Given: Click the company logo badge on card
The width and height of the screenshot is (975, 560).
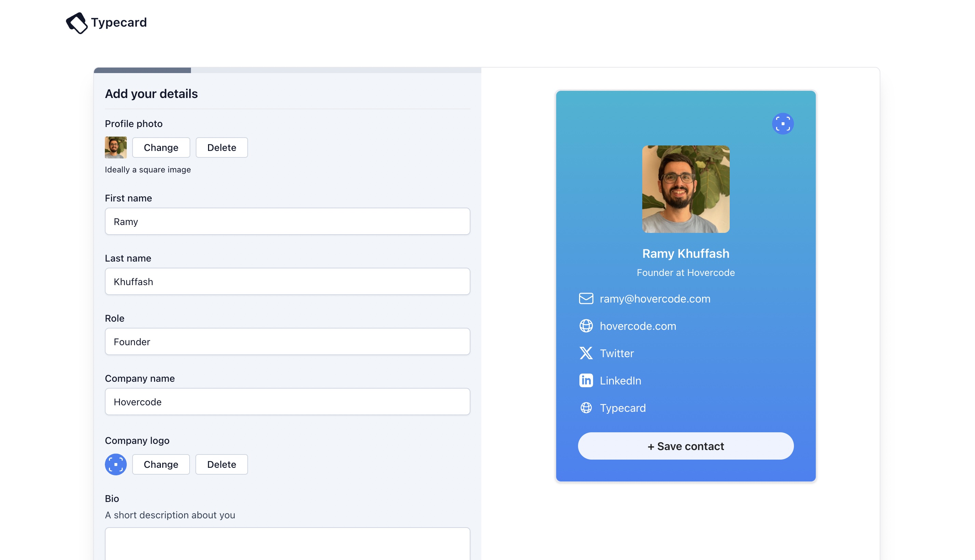Looking at the screenshot, I should point(782,124).
